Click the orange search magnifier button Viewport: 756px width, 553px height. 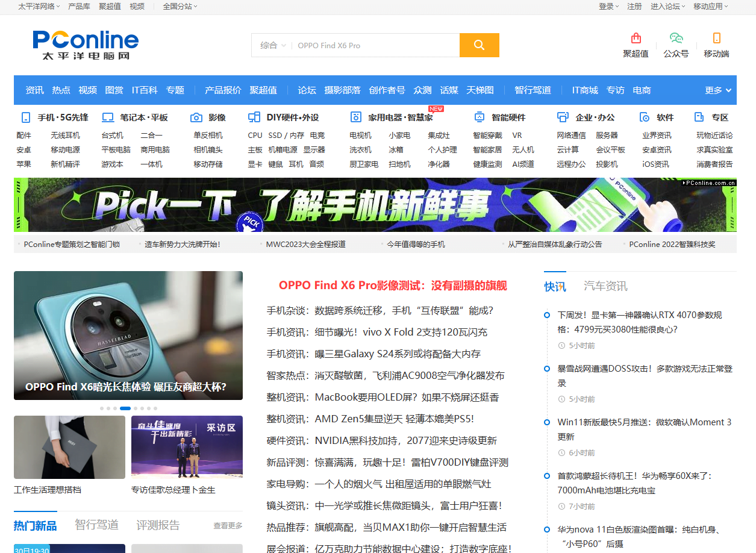(479, 45)
